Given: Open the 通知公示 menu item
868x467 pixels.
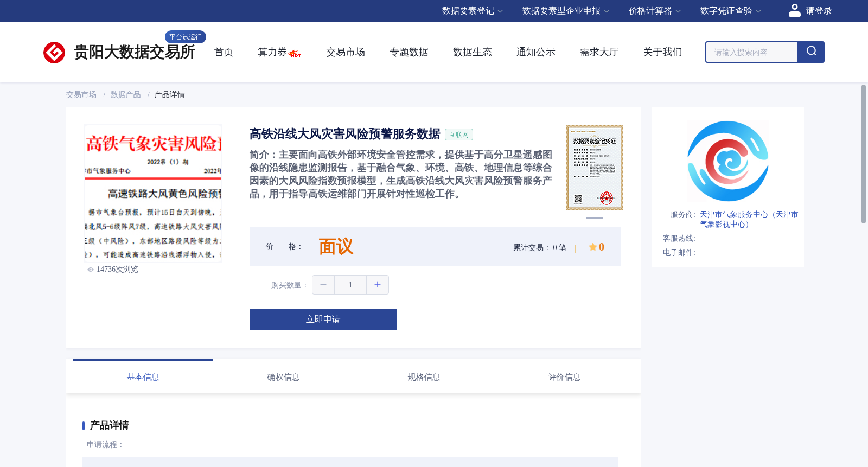Looking at the screenshot, I should click(x=536, y=52).
